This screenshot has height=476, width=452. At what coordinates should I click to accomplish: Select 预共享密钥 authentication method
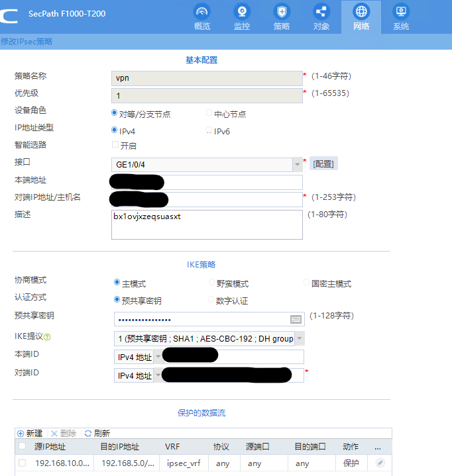pos(117,300)
